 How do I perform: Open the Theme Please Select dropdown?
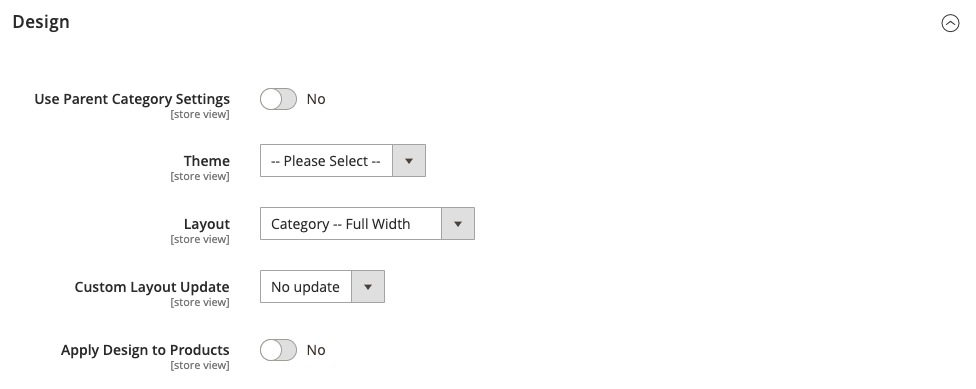[342, 161]
